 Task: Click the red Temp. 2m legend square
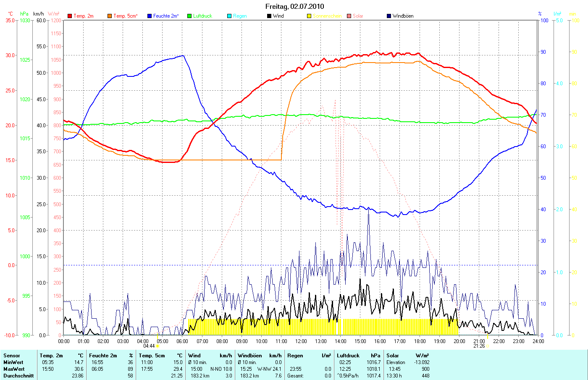coord(70,16)
